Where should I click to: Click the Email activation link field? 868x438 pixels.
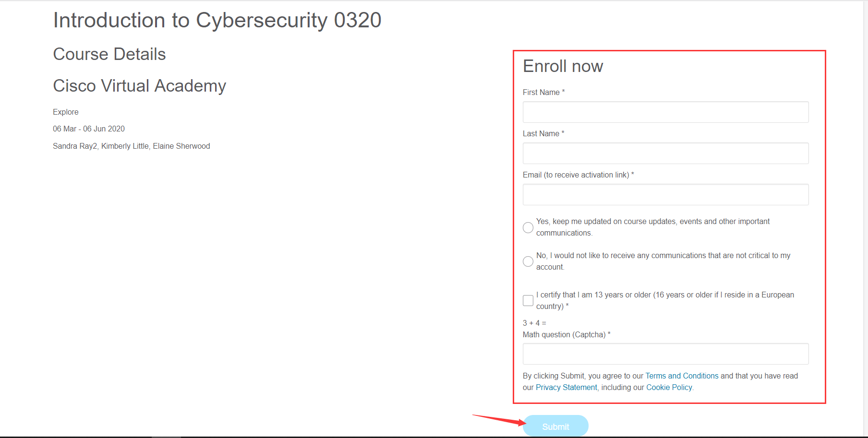pyautogui.click(x=665, y=194)
